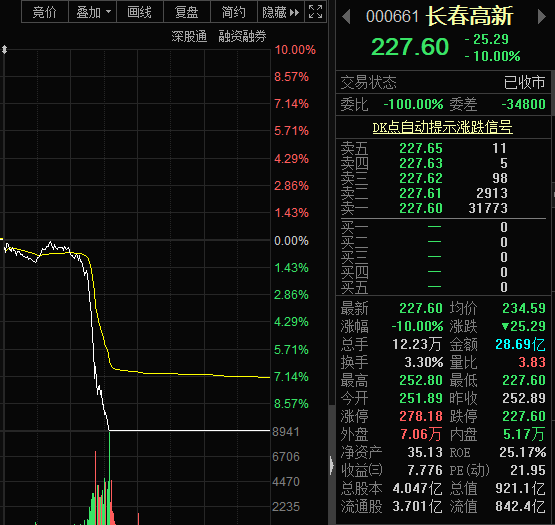
Task: Click the 今开 value 251.89
Action: pos(421,399)
